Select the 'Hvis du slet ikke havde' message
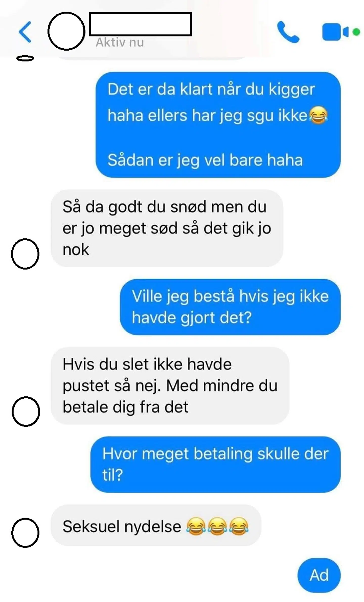Viewport: 364px width, 602px height. point(170,385)
